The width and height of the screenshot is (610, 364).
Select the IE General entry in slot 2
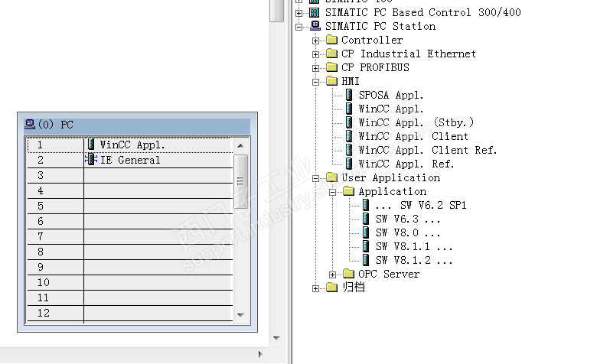[130, 160]
